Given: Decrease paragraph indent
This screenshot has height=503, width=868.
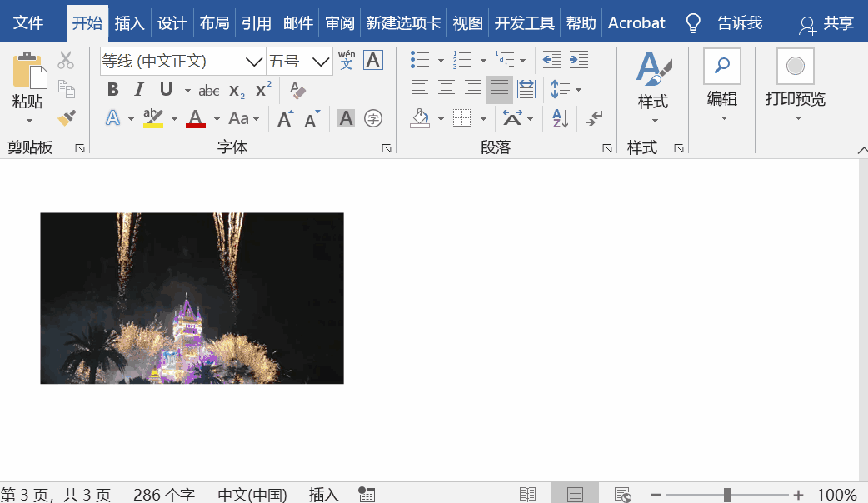Looking at the screenshot, I should point(552,60).
